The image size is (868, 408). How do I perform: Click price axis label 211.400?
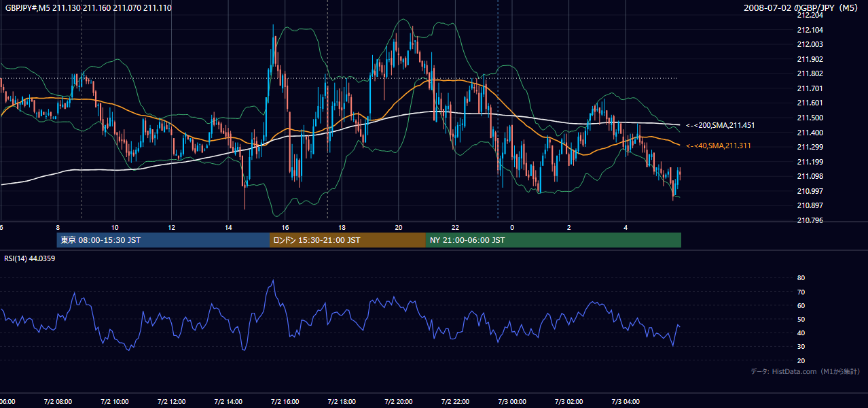point(810,133)
